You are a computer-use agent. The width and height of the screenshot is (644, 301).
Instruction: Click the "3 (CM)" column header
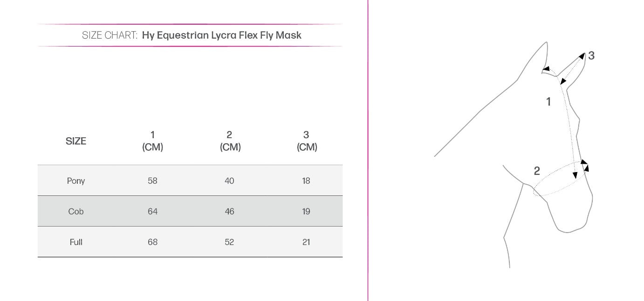click(306, 141)
